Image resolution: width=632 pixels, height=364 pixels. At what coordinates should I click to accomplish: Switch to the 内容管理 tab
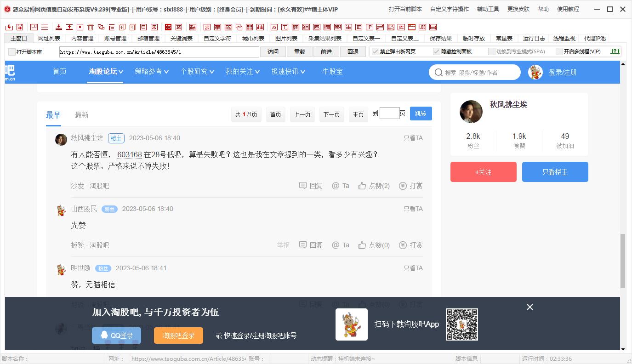point(82,39)
